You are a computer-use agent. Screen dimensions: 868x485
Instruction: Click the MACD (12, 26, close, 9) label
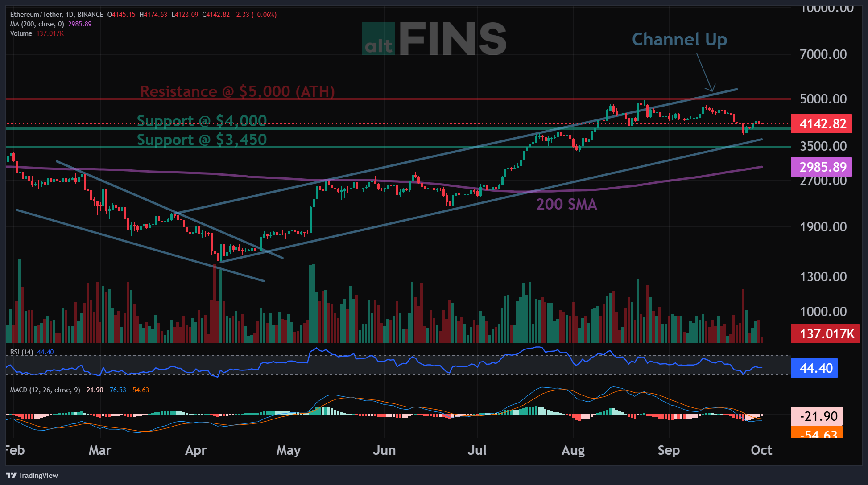(x=45, y=390)
